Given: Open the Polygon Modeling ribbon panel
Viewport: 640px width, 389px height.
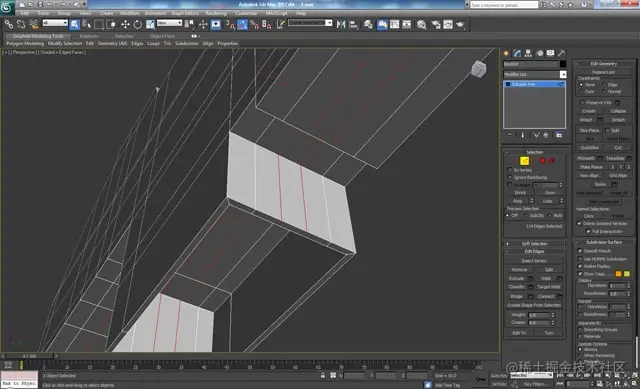Looking at the screenshot, I should (25, 43).
